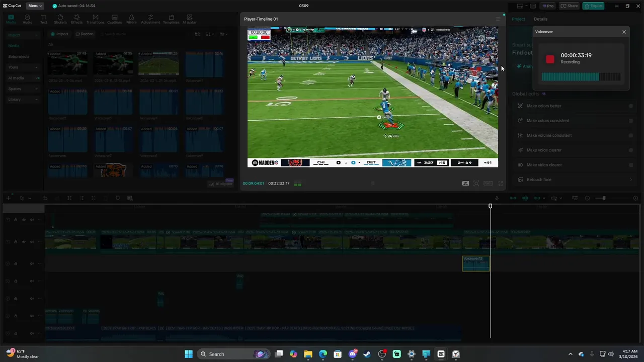Switch to the Project tab
The width and height of the screenshot is (644, 362).
[x=518, y=19]
